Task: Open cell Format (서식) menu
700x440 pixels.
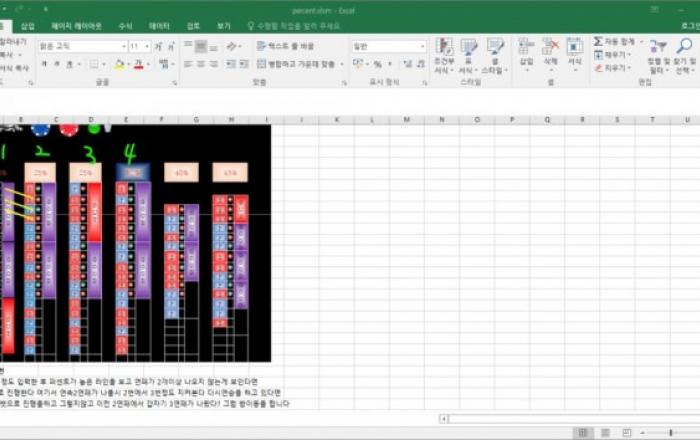Action: (575, 54)
